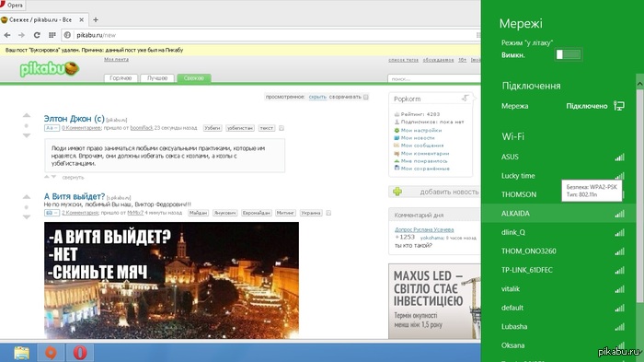Select the Украина tag
The image size is (644, 362).
[x=311, y=213]
